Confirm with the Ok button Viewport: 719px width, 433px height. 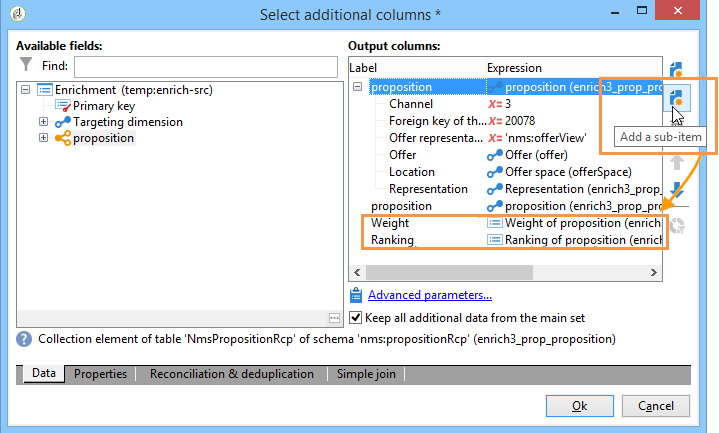click(x=580, y=406)
